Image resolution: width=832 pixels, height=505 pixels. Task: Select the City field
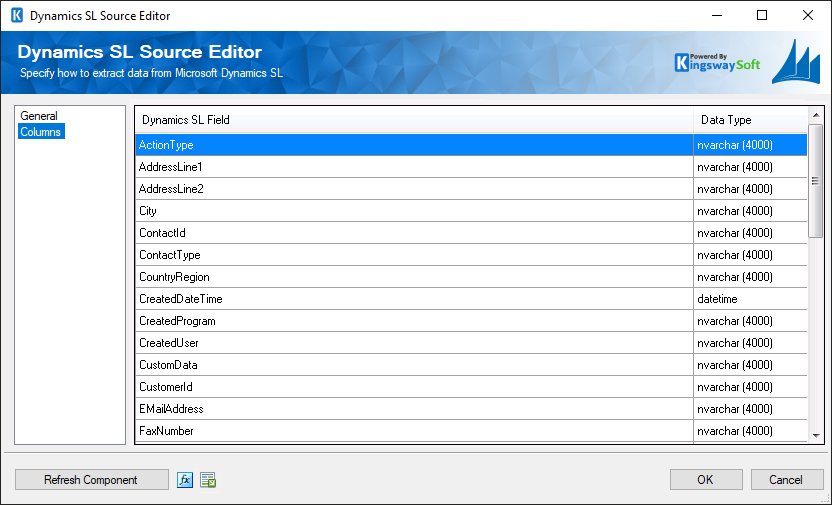coord(414,211)
